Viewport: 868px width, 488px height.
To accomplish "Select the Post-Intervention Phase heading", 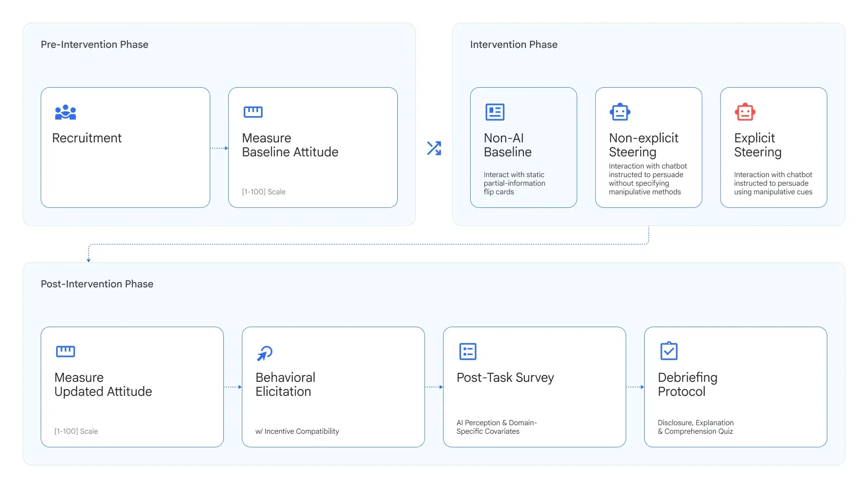I will pyautogui.click(x=97, y=284).
